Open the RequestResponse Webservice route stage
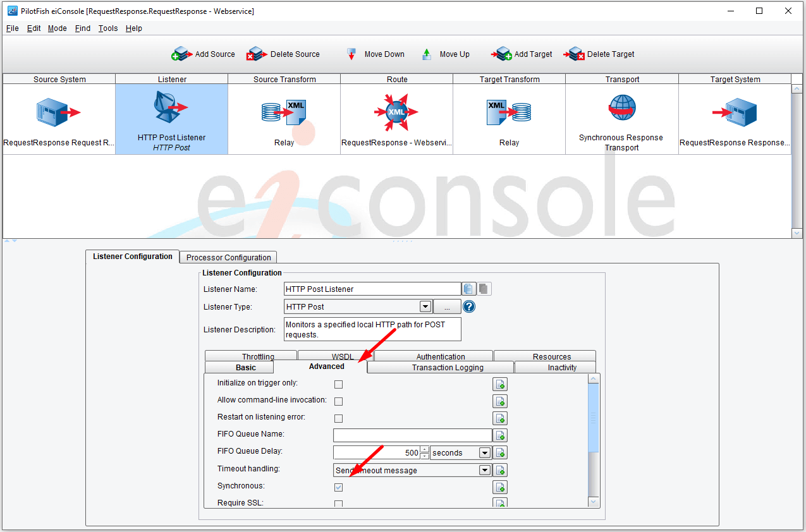 [397, 119]
